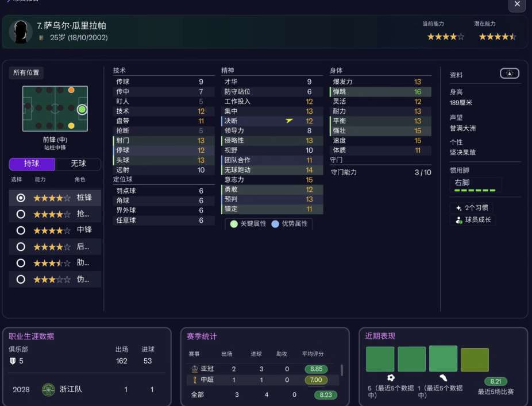The width and height of the screenshot is (532, 406).
Task: Click the 浙江队 club badge
Action: [x=49, y=389]
